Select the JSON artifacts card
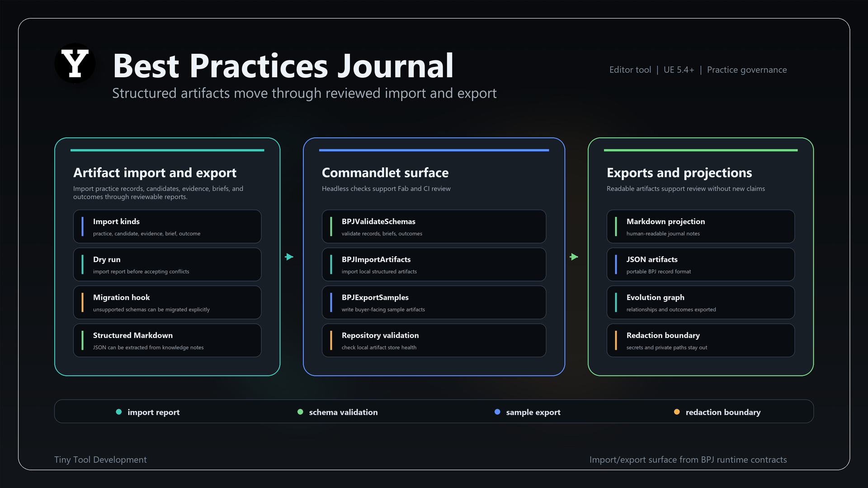 pos(701,264)
